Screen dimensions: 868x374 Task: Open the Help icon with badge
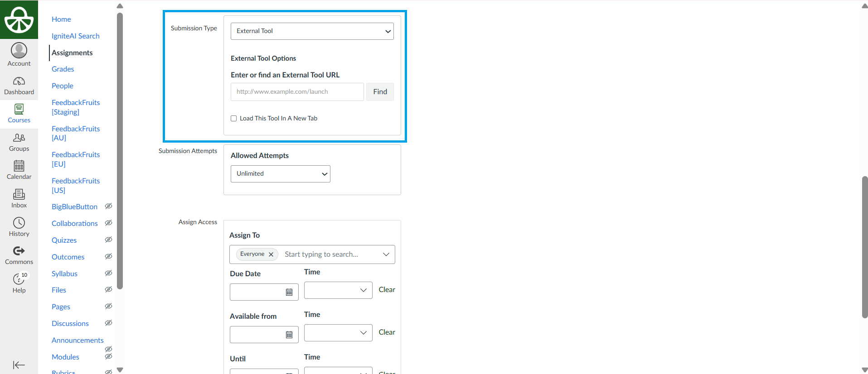point(19,279)
